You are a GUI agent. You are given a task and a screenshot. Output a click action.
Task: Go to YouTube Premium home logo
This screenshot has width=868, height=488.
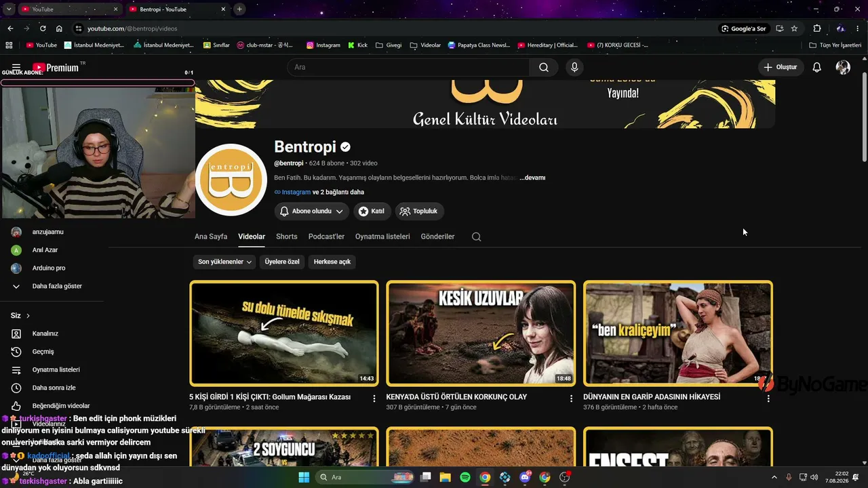tap(56, 67)
